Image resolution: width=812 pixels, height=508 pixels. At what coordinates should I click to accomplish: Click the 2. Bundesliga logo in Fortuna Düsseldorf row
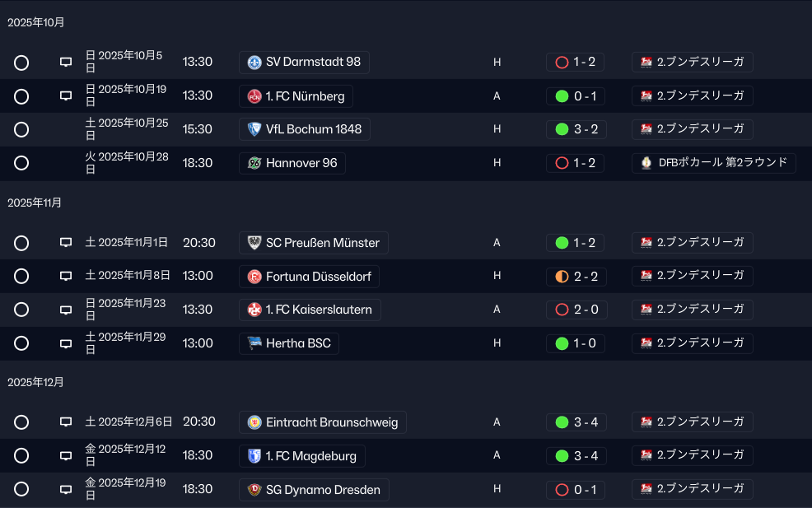[646, 276]
